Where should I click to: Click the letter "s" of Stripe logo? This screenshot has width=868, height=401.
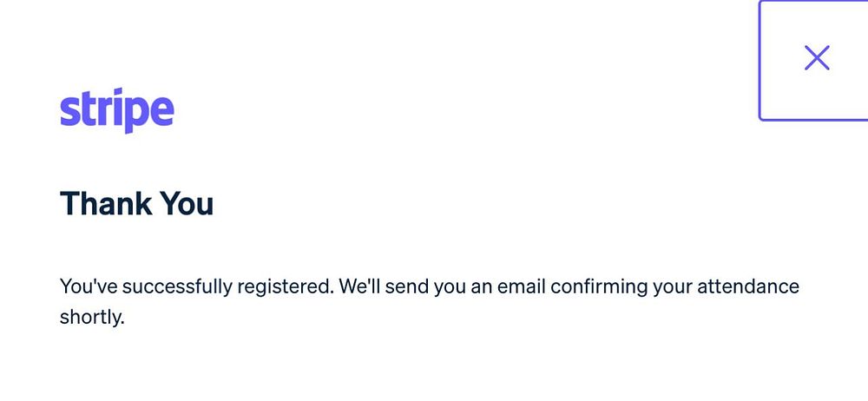(x=69, y=112)
